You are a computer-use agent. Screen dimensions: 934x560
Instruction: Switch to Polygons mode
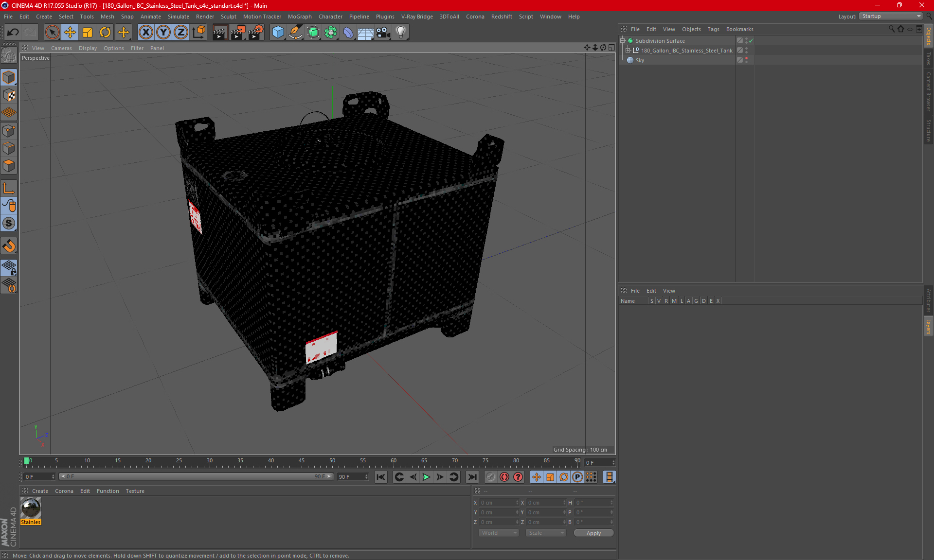tap(9, 166)
